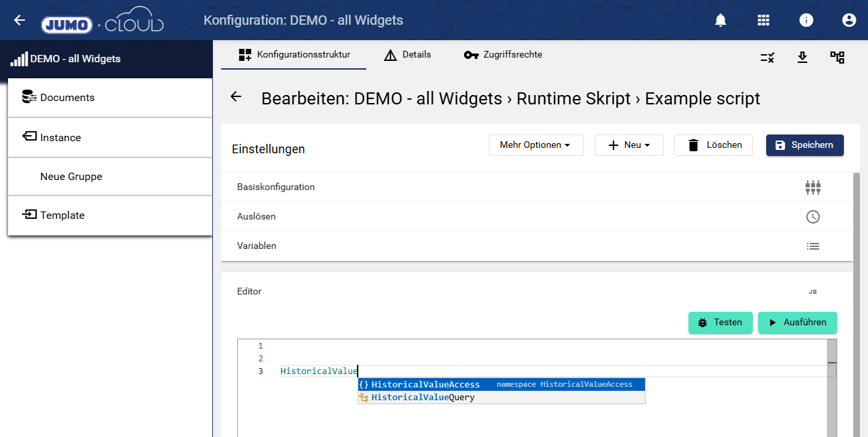Click the info circle icon
The width and height of the screenshot is (868, 437).
(x=806, y=20)
